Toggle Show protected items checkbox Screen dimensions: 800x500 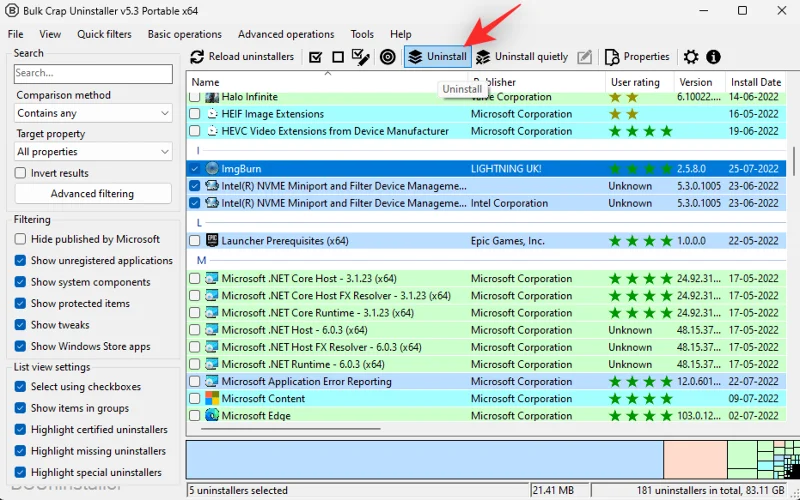pyautogui.click(x=20, y=303)
